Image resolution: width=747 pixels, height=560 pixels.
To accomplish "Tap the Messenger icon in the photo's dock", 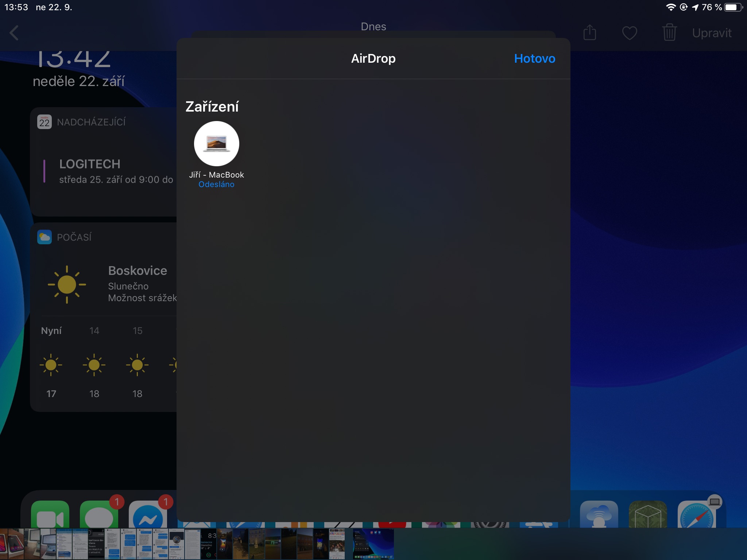I will [148, 514].
